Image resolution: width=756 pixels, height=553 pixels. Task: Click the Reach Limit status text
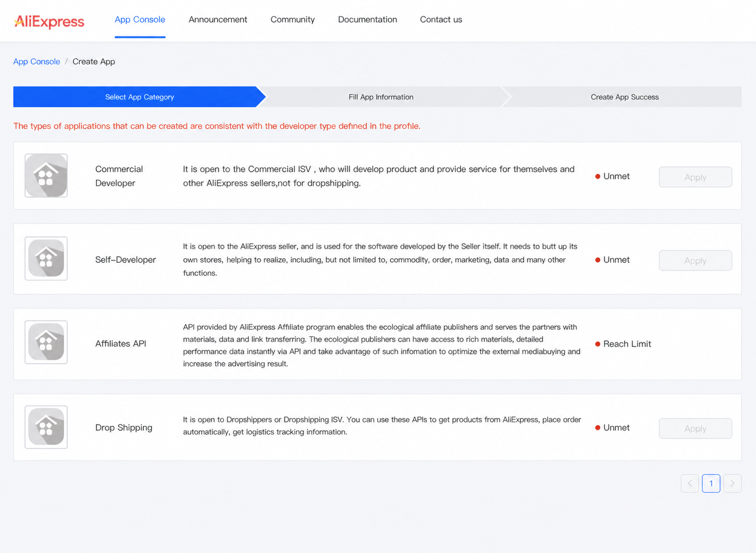[x=627, y=344]
